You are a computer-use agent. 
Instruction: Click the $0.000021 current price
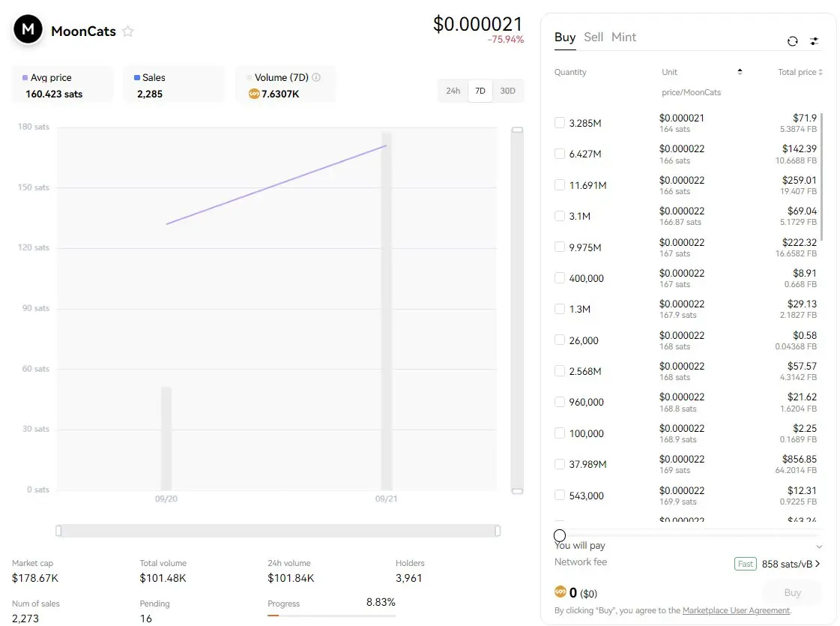pyautogui.click(x=477, y=24)
